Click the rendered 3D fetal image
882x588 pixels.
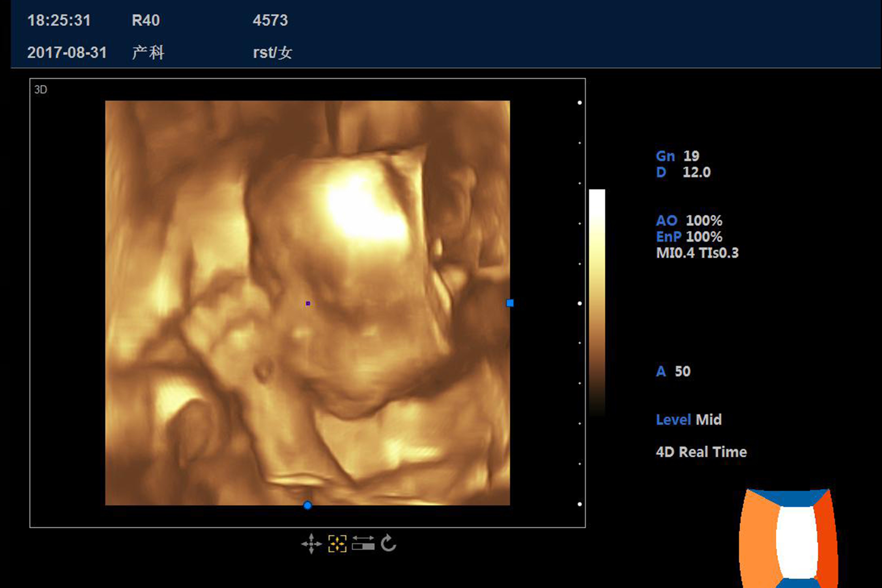307,303
